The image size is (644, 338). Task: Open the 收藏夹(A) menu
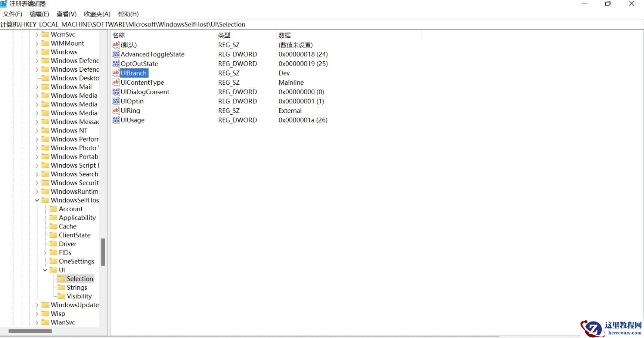pyautogui.click(x=97, y=13)
